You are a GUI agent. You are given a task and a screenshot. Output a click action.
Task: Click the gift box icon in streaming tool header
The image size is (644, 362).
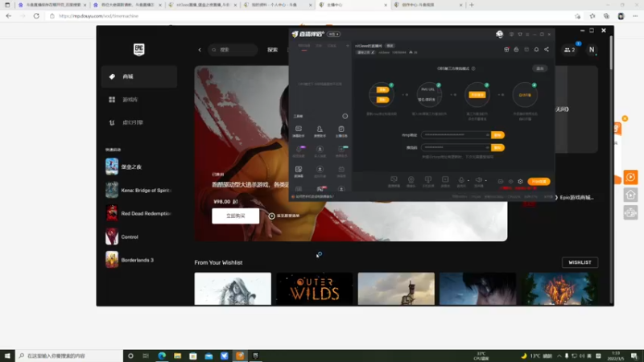506,49
